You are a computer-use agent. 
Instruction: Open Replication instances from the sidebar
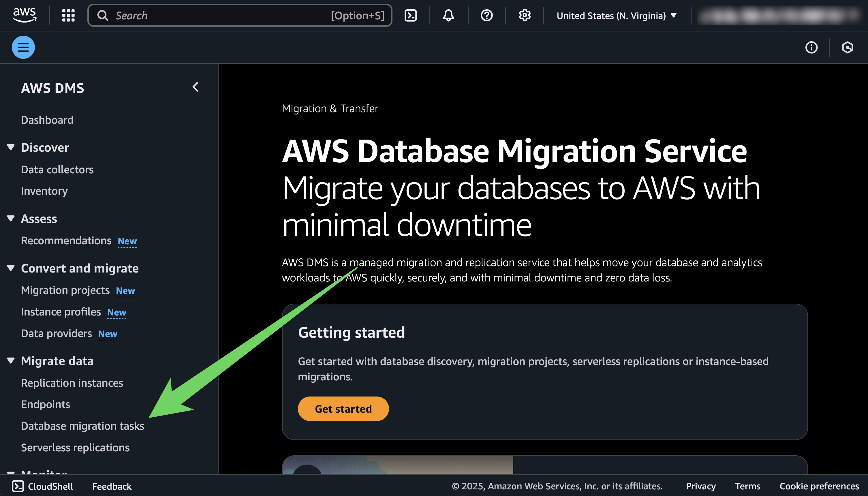72,383
